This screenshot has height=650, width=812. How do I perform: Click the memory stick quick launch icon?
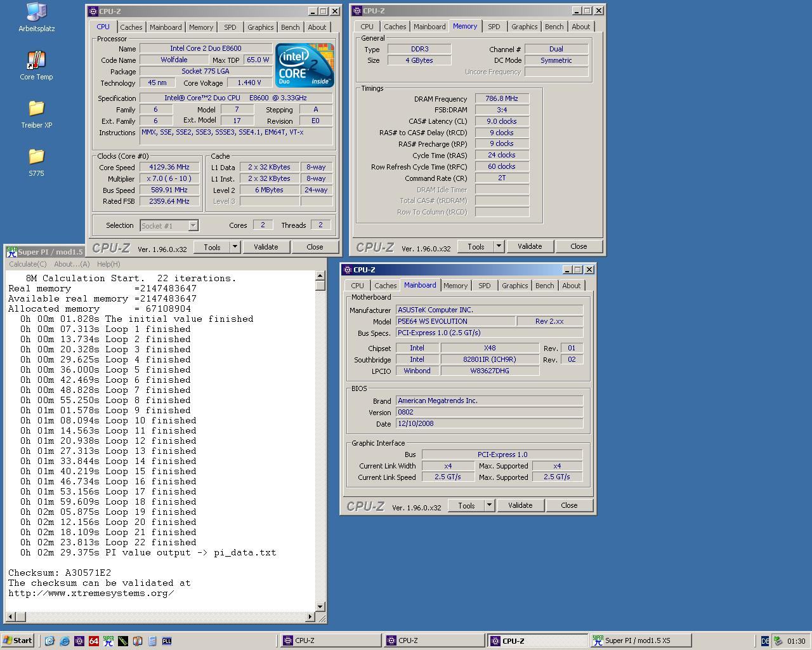122,641
